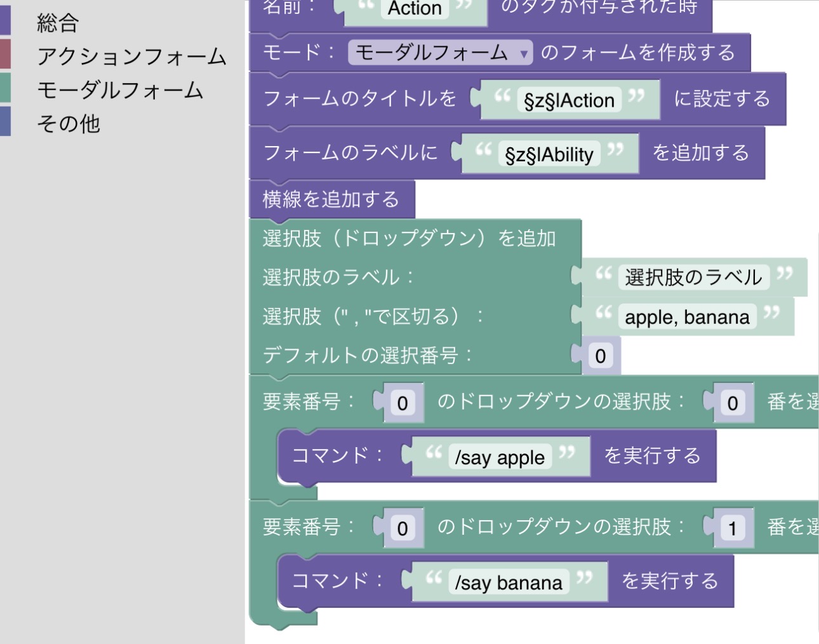
Task: Select the 横線を追加する block
Action: click(x=331, y=199)
